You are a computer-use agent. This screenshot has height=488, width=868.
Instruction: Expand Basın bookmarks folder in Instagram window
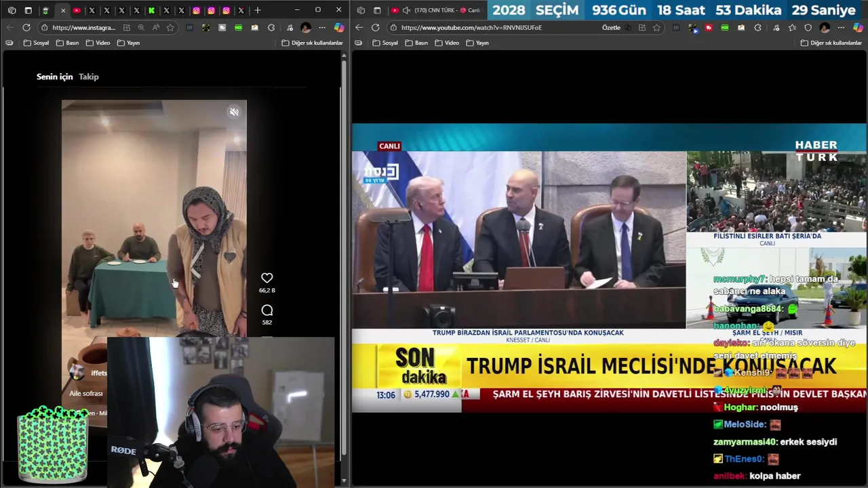68,43
